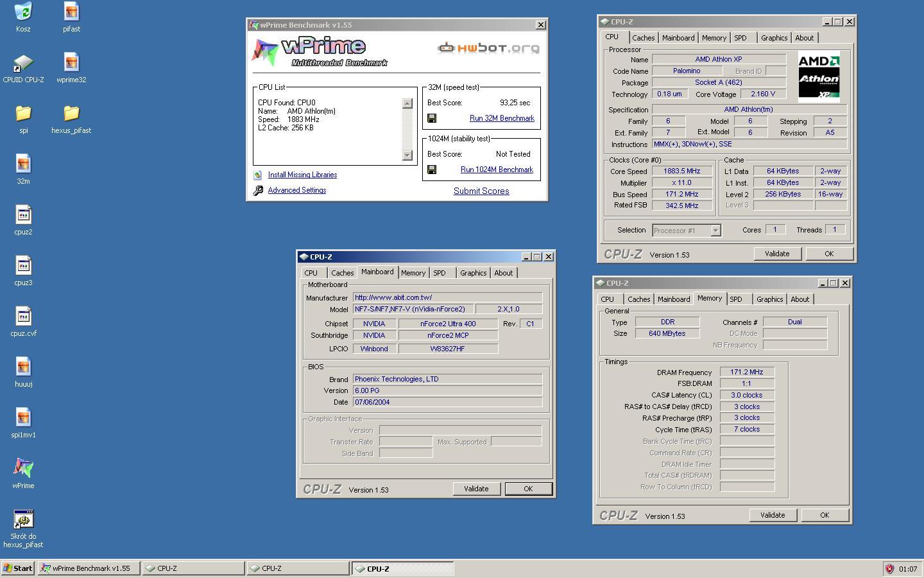Click OK in the CPU tab window
Viewport: 924px width, 578px height.
click(x=829, y=254)
